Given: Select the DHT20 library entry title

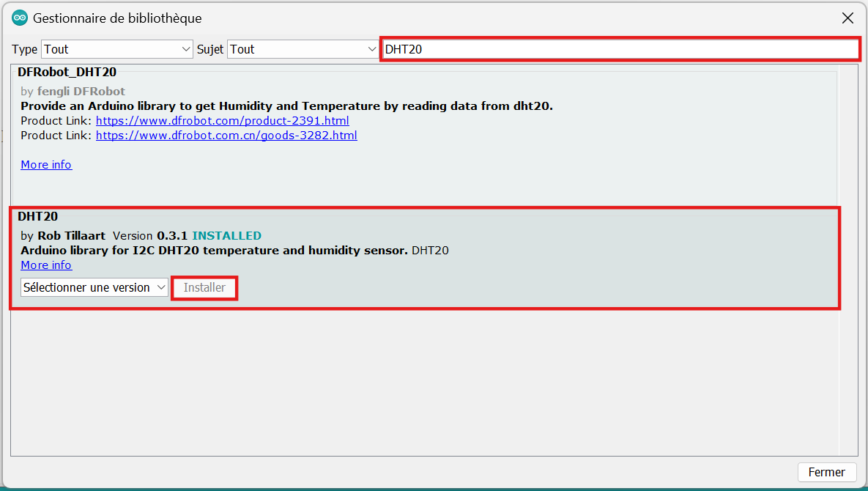Looking at the screenshot, I should tap(37, 216).
